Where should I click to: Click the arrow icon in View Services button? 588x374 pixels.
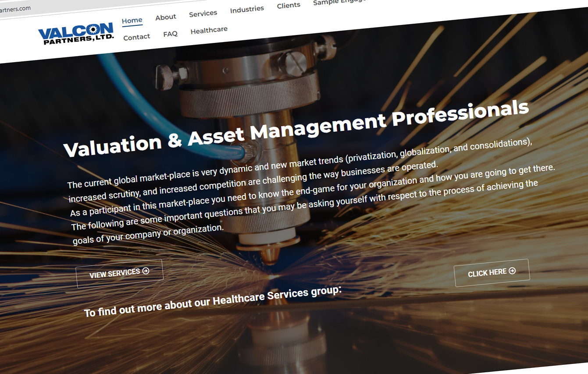pyautogui.click(x=146, y=271)
